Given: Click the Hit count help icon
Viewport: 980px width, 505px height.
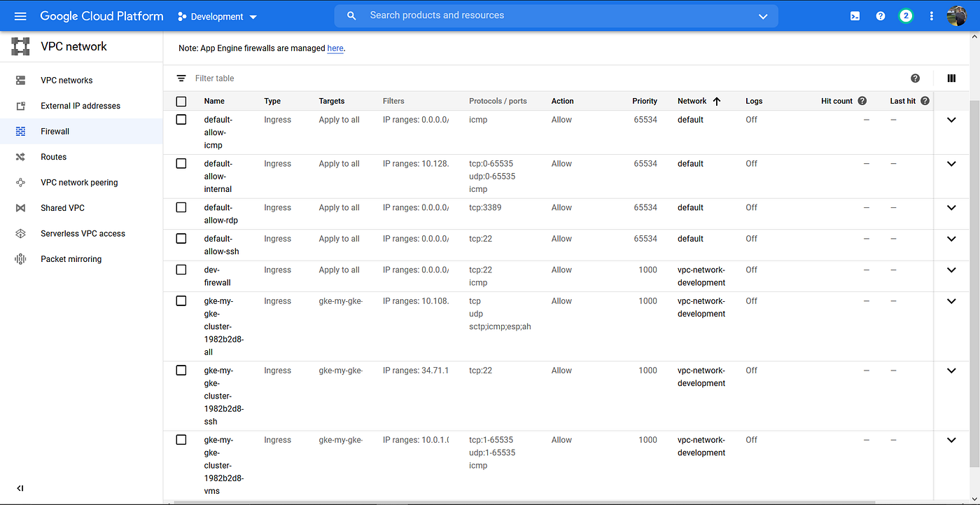Looking at the screenshot, I should [862, 101].
